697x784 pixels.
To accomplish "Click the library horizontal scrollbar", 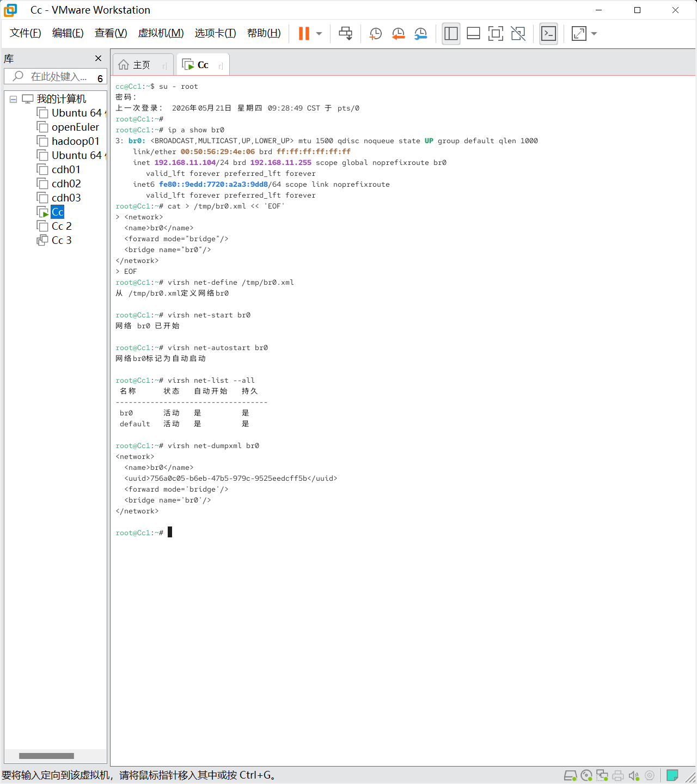I will [x=46, y=756].
